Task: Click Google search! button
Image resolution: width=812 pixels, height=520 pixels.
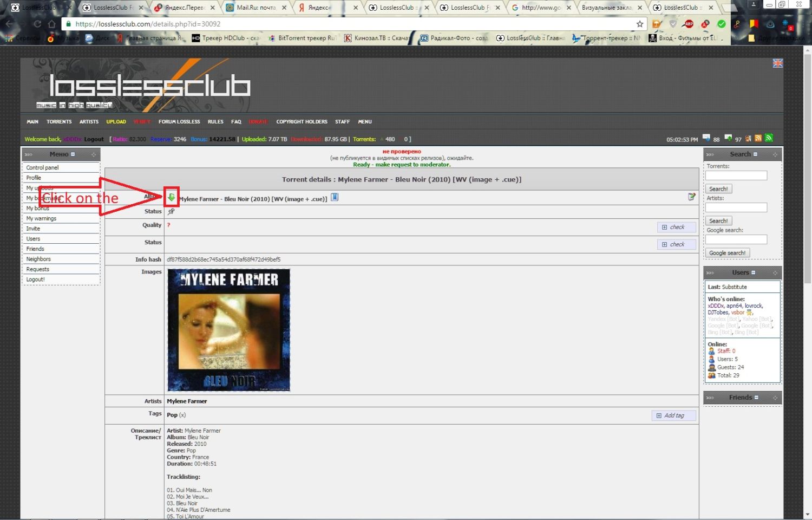Action: click(x=727, y=253)
